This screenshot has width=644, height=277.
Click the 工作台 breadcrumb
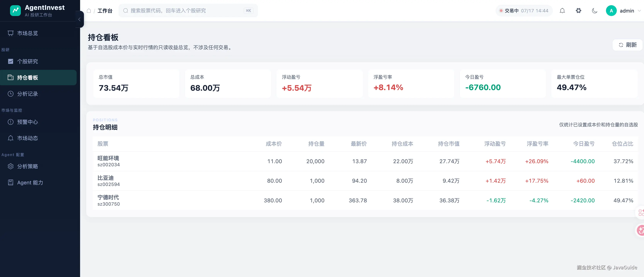pos(105,11)
